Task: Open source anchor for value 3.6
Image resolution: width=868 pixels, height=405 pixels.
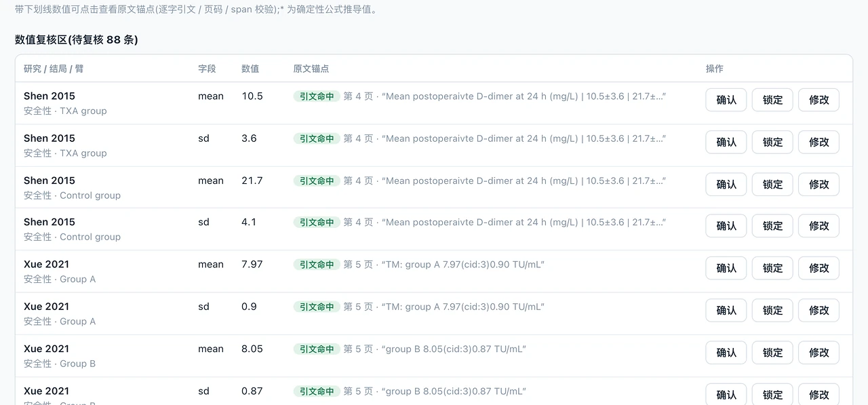Action: 249,138
